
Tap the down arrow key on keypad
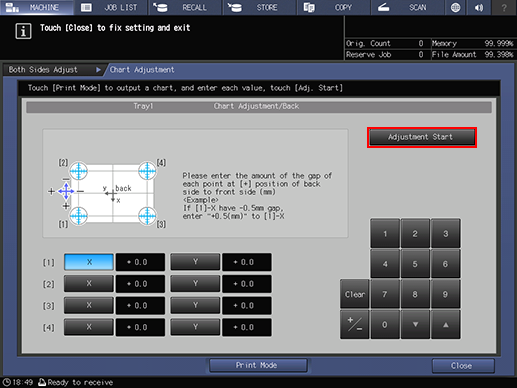(415, 324)
